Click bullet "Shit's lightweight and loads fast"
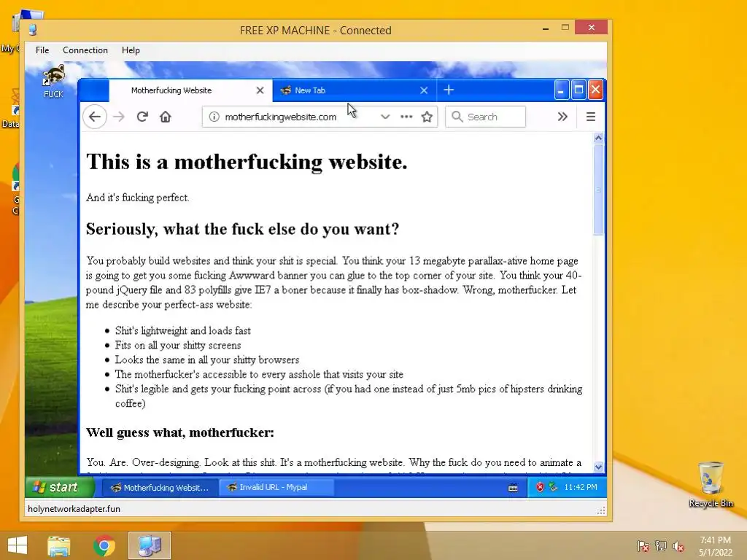The height and width of the screenshot is (560, 747). (183, 330)
